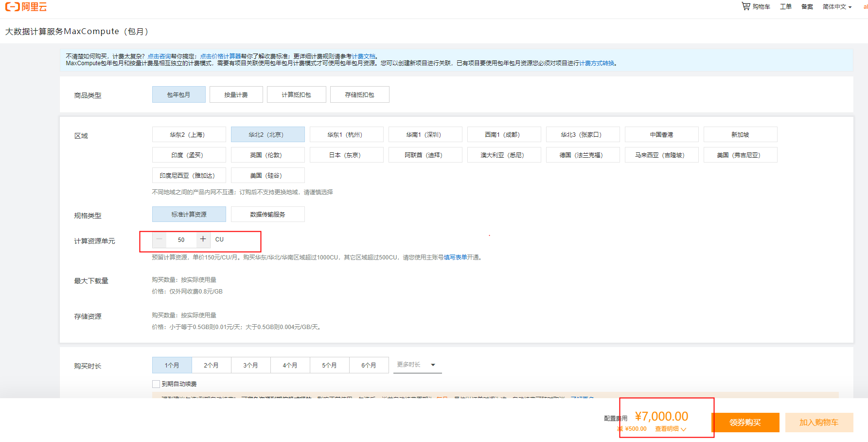Open the 更多时长 dropdown
868x442 pixels.
point(417,365)
